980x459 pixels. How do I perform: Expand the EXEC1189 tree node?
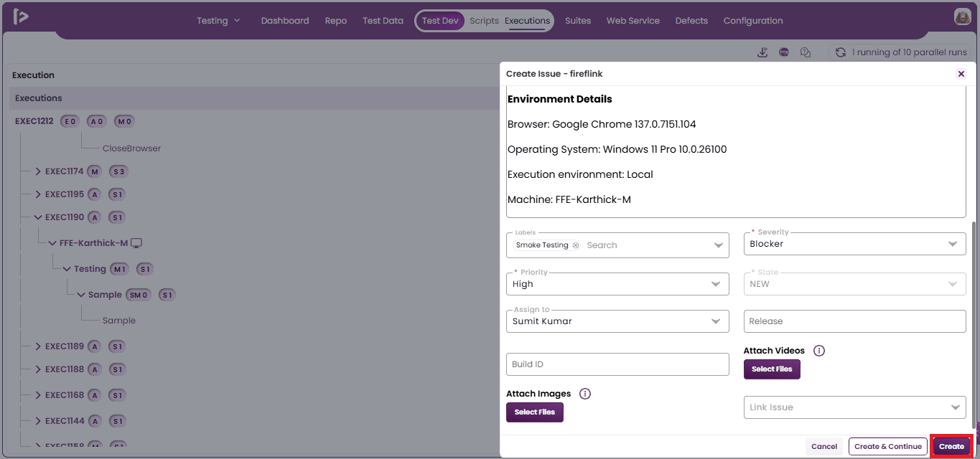38,346
